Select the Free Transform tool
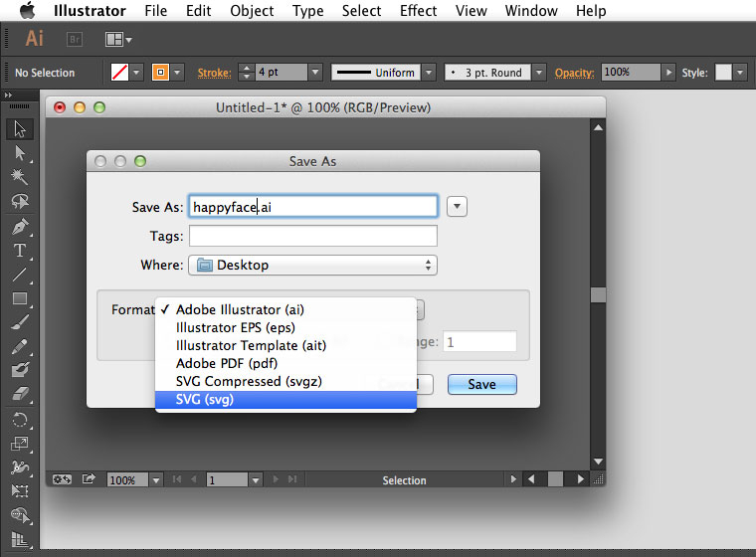The image size is (756, 557). click(20, 491)
